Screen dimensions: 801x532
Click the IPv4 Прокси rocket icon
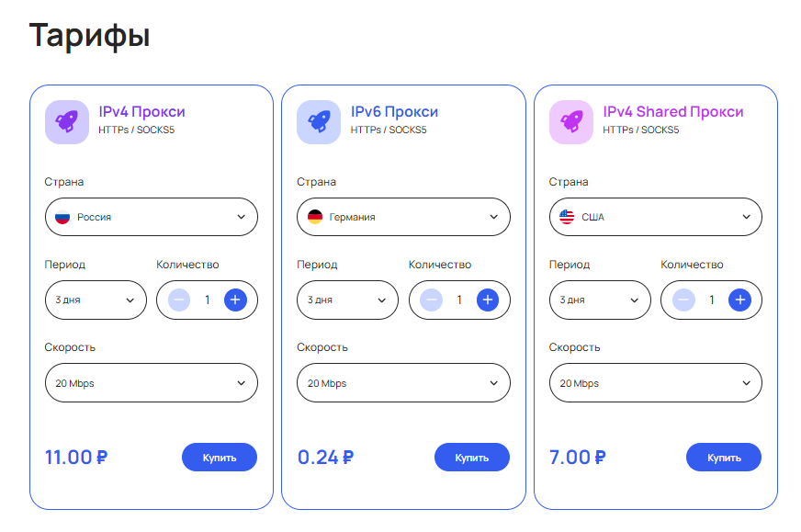67,122
